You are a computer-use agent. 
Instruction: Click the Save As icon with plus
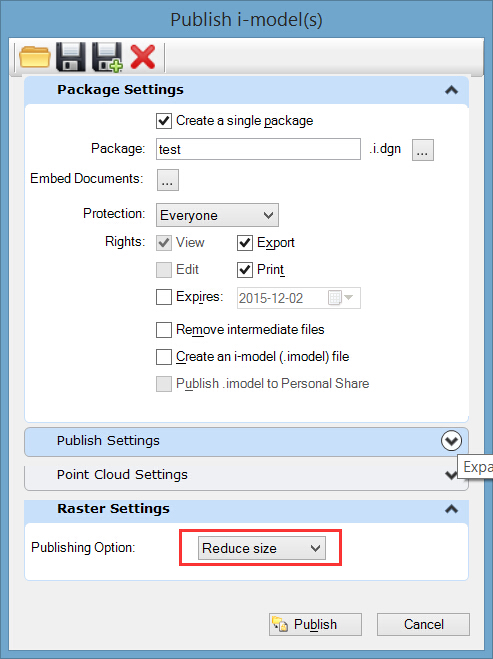point(107,56)
